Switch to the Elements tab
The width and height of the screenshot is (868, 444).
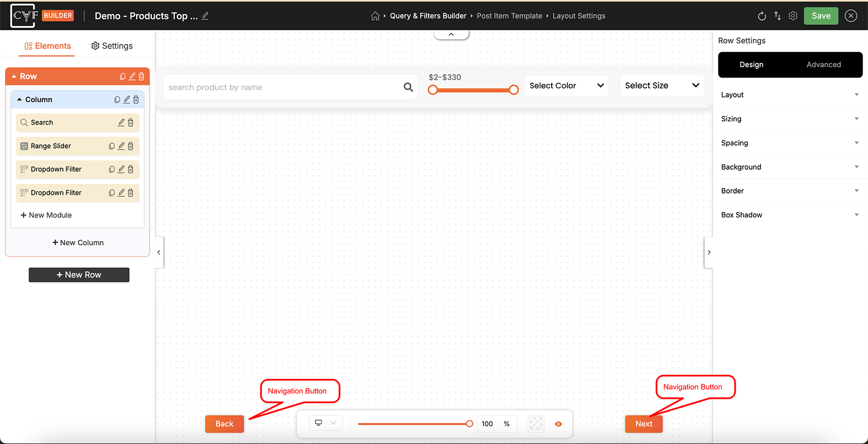[x=48, y=46]
